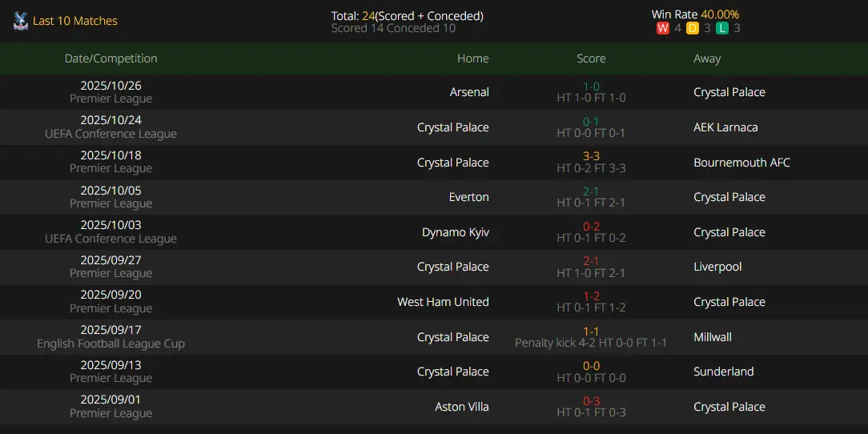Select Bournemouth AFC in the Away column

(741, 163)
